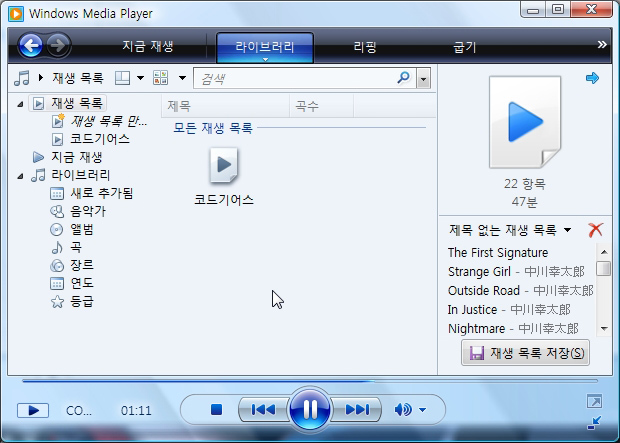Hide the list pane with blue arrow
This screenshot has height=443, width=620.
592,78
